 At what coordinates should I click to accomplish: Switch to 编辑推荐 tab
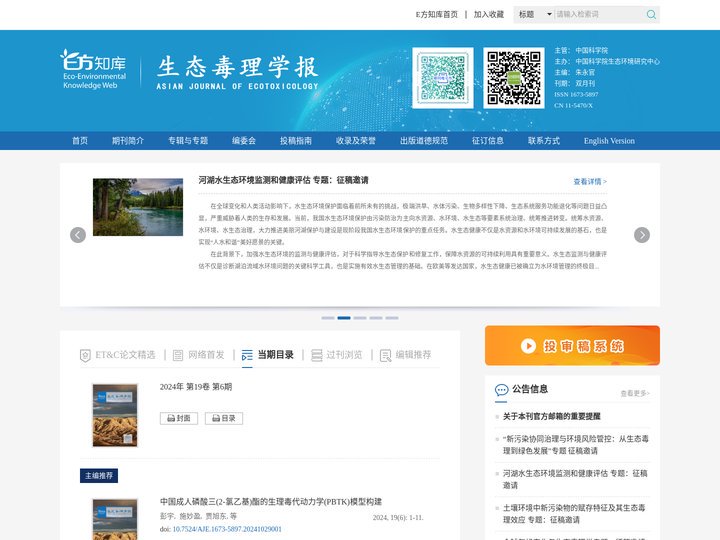(413, 355)
